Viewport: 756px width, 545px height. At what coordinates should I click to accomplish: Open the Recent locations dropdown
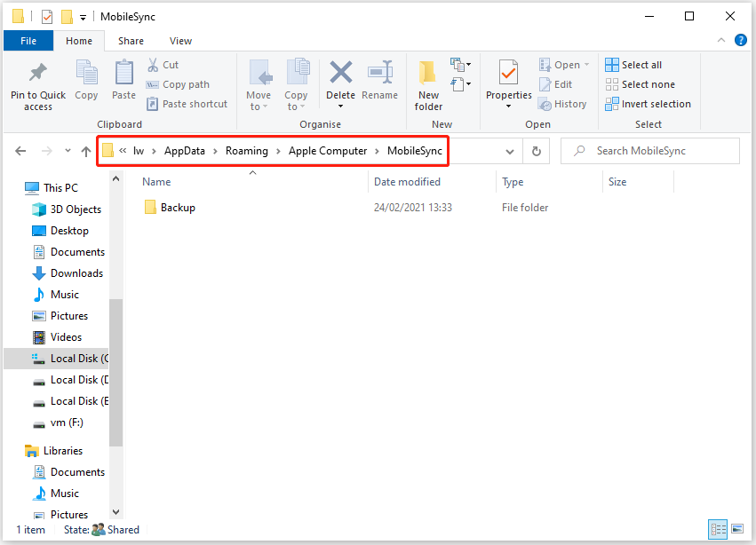[68, 151]
